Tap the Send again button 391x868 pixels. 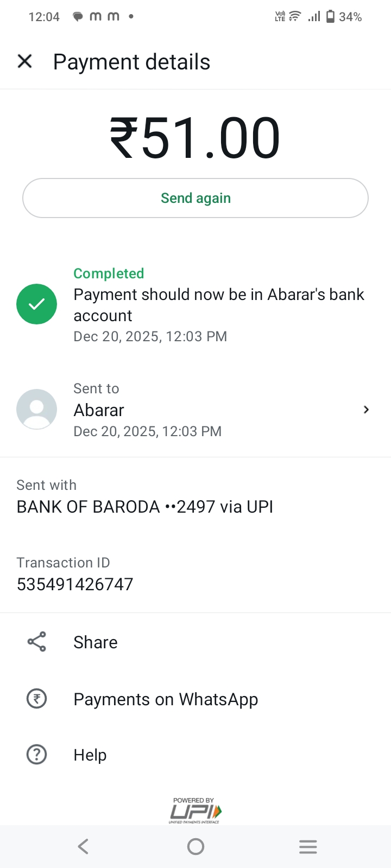195,198
